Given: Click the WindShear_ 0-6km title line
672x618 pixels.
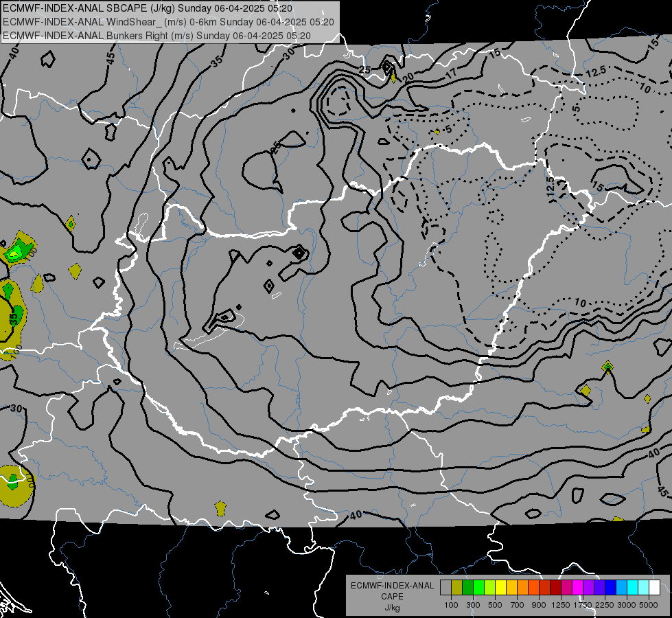Looking at the screenshot, I should (x=168, y=22).
